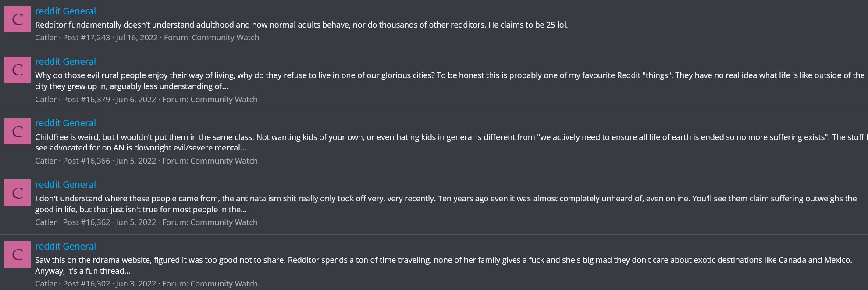Open the avatar next to Post #16,379
The image size is (868, 290).
[x=18, y=70]
